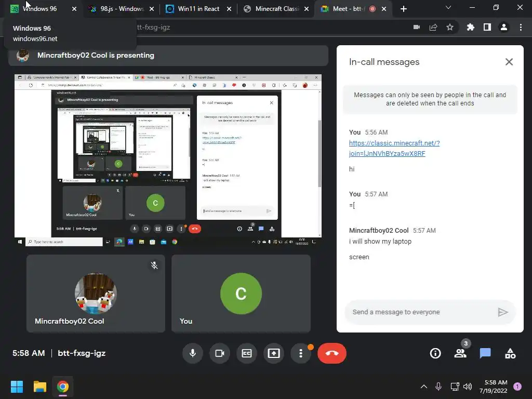This screenshot has height=399, width=532.
Task: Open File Explorer from the taskbar
Action: [39, 387]
